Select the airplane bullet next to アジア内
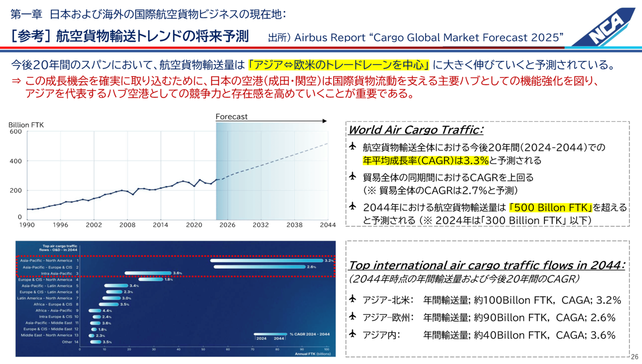This screenshot has height=364, width=642. coord(353,335)
